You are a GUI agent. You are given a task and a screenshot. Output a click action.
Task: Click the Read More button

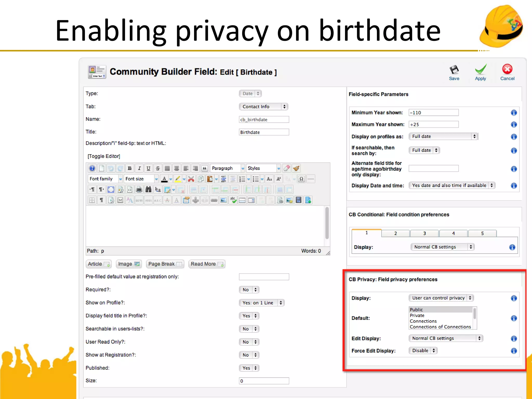point(207,264)
